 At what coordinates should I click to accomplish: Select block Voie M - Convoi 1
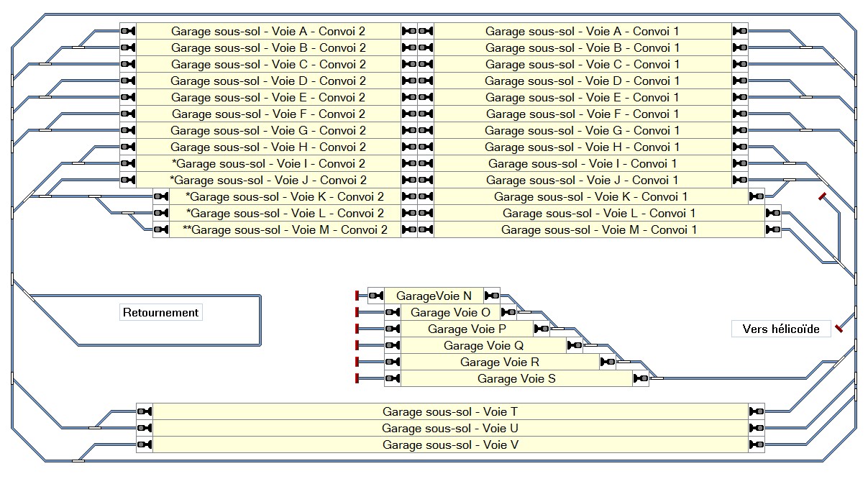pos(600,229)
